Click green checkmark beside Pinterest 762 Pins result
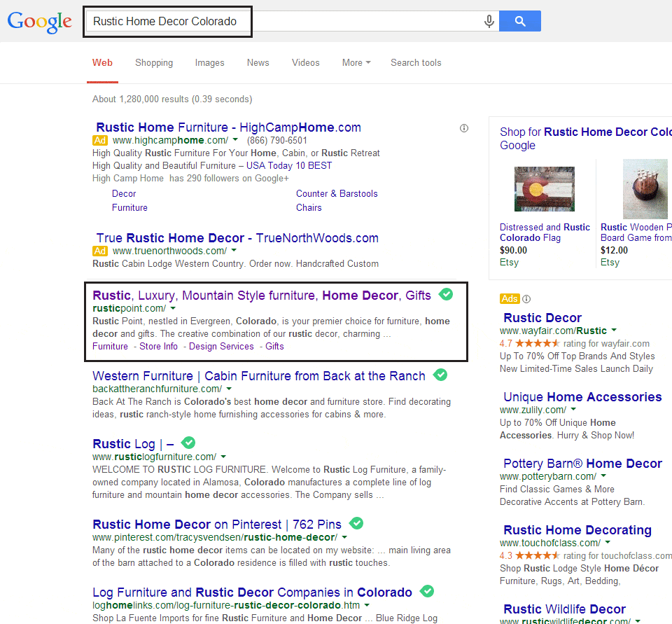 point(356,523)
